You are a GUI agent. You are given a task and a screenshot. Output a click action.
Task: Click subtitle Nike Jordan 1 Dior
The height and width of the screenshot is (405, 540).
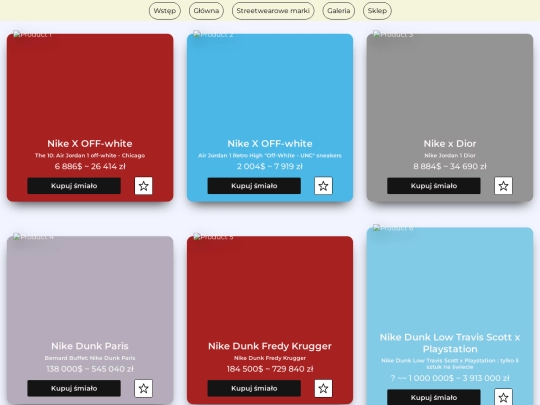click(x=450, y=155)
